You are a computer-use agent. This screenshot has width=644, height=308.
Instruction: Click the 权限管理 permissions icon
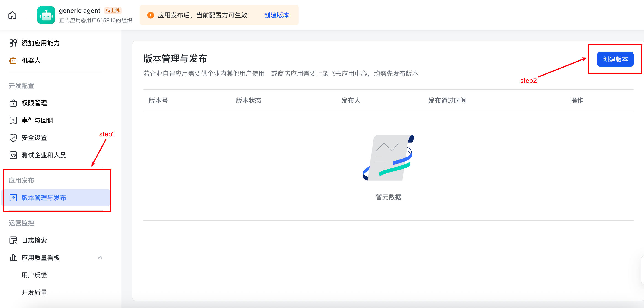tap(13, 103)
